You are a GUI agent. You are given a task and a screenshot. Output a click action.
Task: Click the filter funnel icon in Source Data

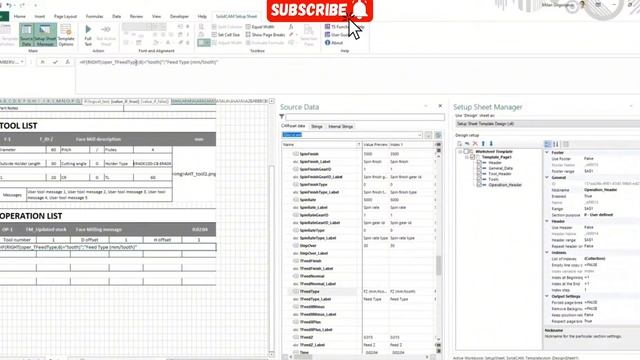tap(282, 117)
